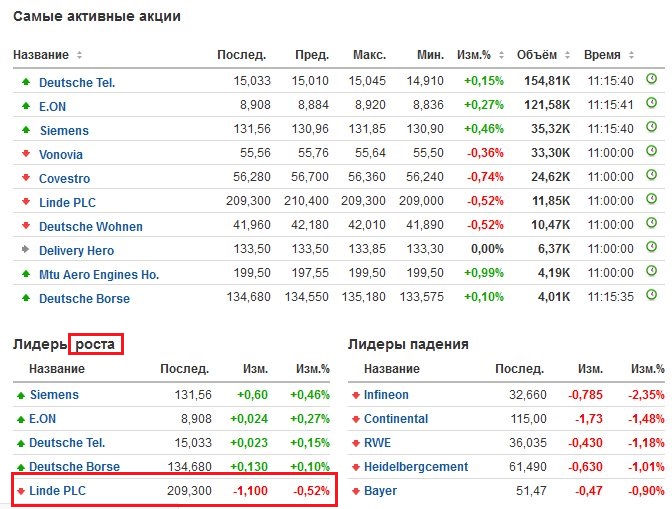Open the Bayer link in fall leaders
The height and width of the screenshot is (509, 672).
tap(381, 491)
